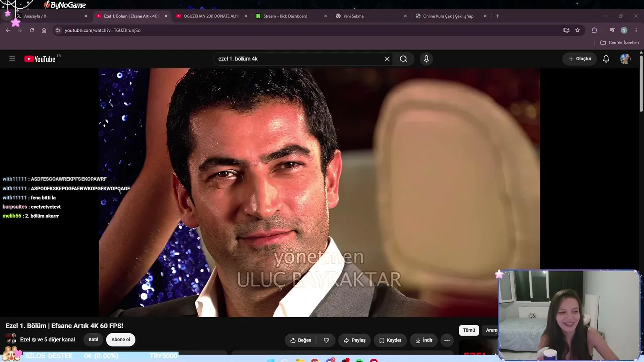Reload the current page
Viewport: 644px width, 362px height.
coord(32,30)
